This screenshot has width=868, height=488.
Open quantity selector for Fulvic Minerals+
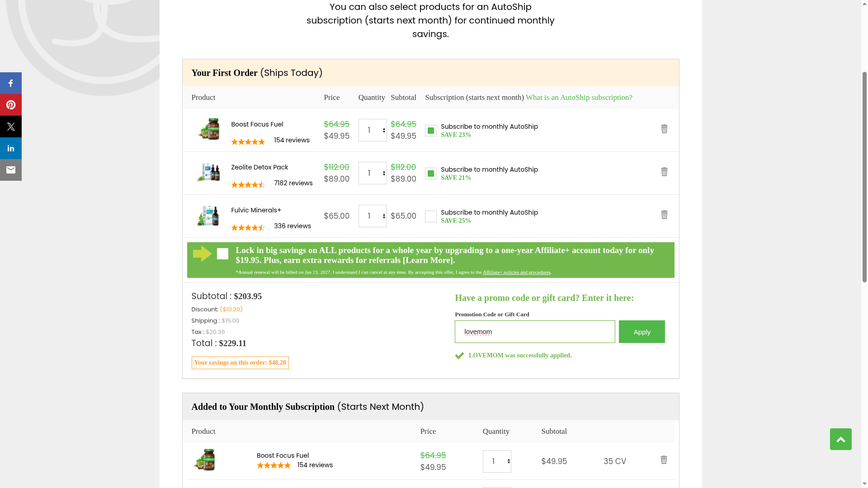tap(373, 216)
